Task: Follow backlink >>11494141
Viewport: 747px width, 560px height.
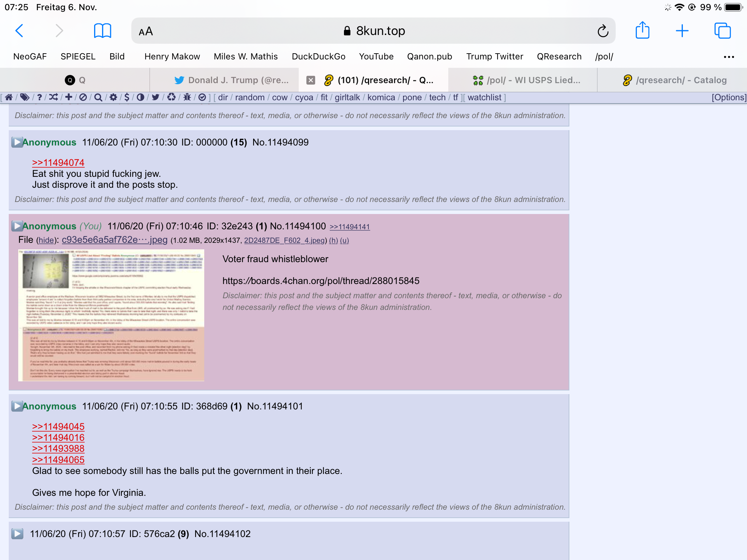Action: pos(350,227)
